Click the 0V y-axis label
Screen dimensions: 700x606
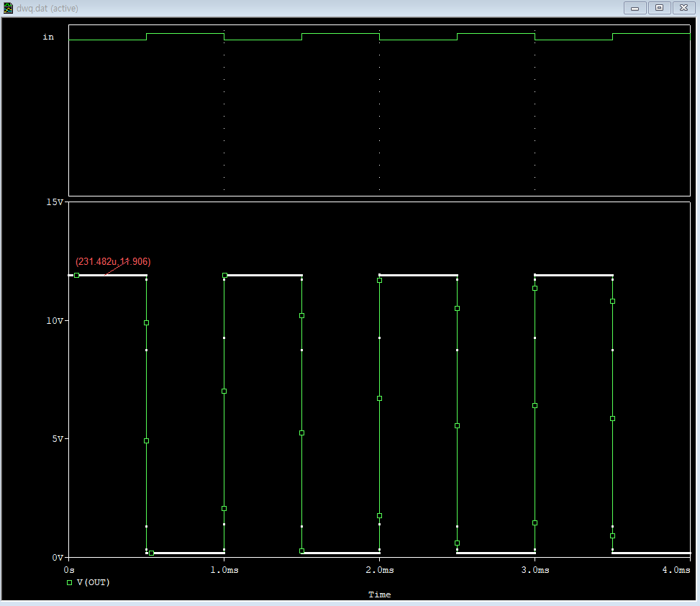[x=58, y=557]
